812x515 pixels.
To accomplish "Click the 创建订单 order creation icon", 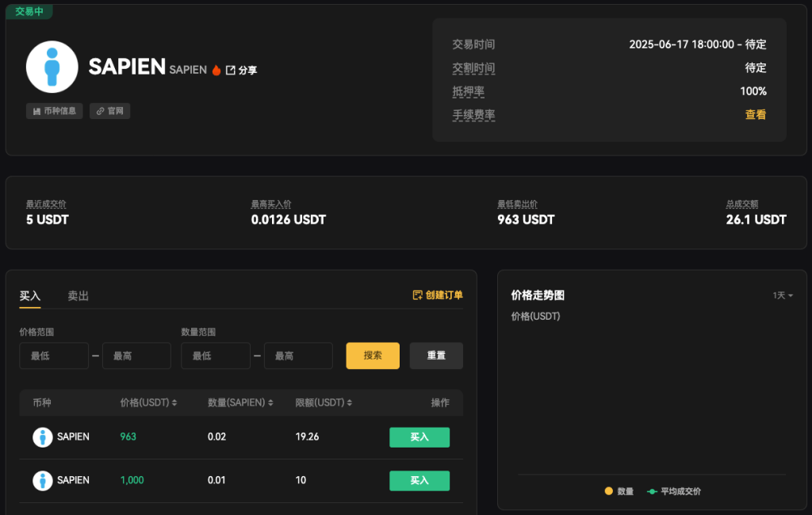I will pyautogui.click(x=417, y=294).
